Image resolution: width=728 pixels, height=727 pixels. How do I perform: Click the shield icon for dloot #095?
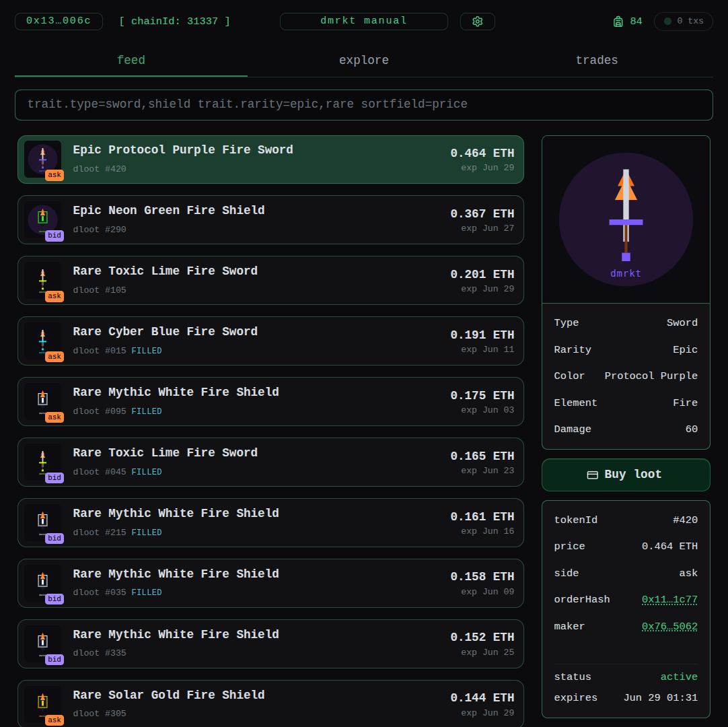point(42,401)
